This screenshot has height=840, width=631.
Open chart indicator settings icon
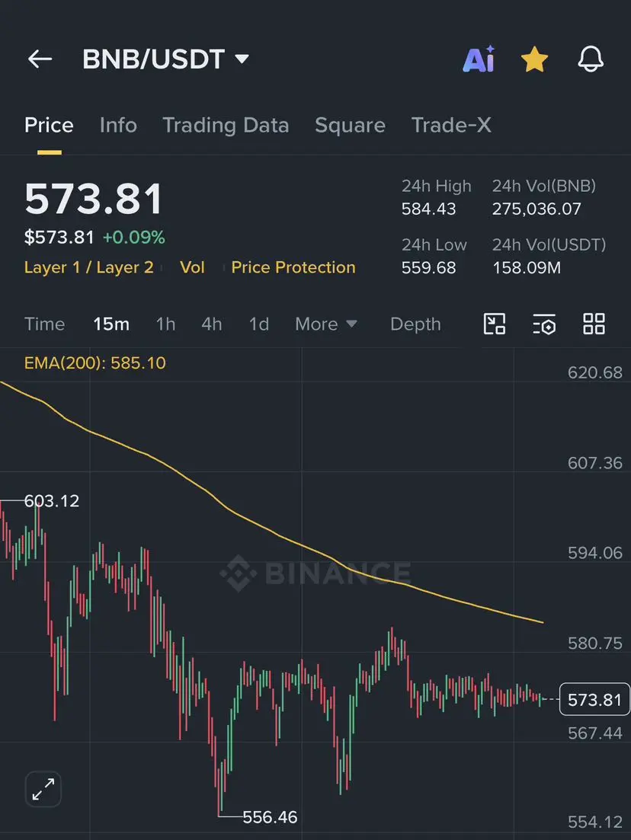click(544, 324)
